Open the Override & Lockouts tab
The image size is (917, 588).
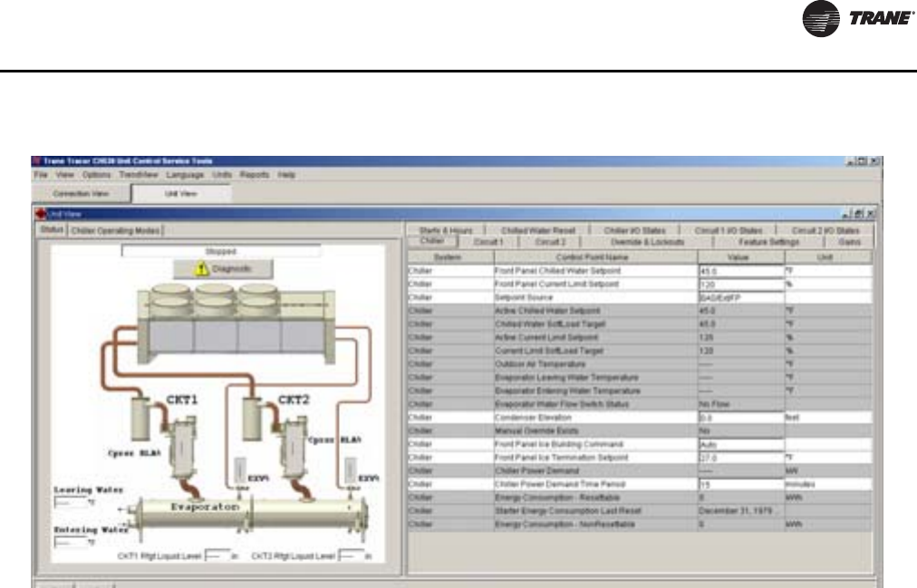[647, 242]
